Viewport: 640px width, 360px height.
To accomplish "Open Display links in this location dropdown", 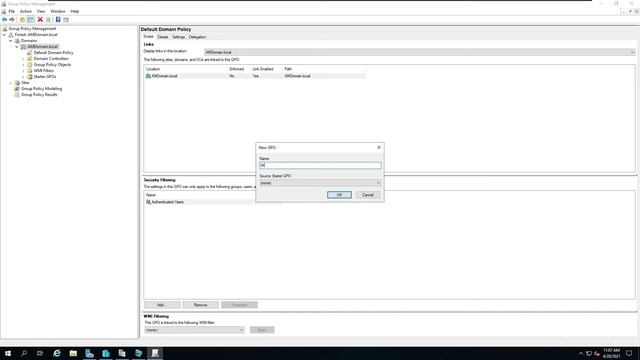I will pyautogui.click(x=419, y=52).
